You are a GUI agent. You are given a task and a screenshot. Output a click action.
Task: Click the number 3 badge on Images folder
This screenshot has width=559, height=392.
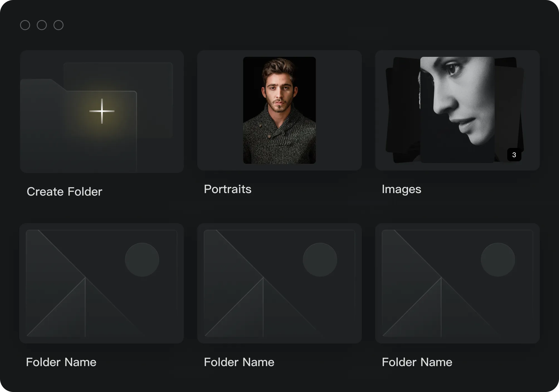[x=514, y=155]
